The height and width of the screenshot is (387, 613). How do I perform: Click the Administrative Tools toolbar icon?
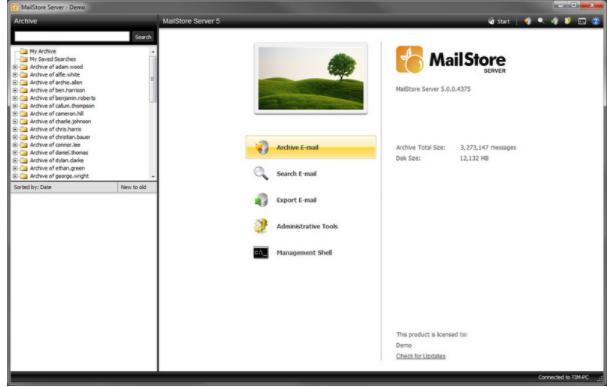[568, 21]
